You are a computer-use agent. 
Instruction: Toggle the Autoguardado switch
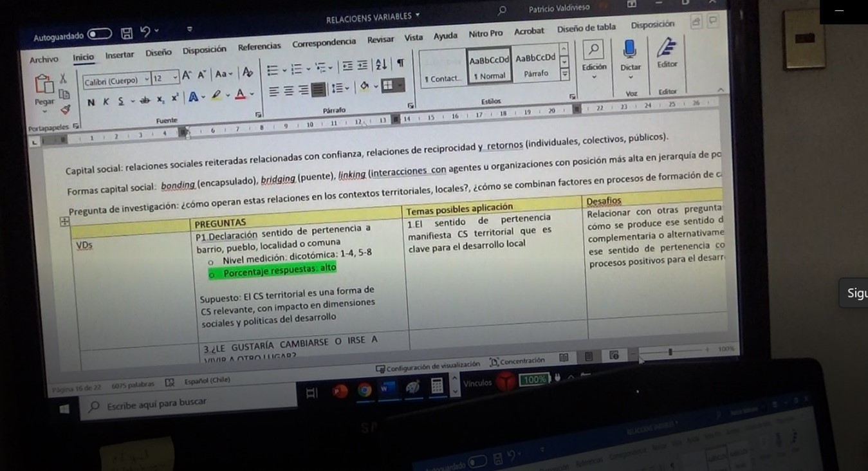100,33
